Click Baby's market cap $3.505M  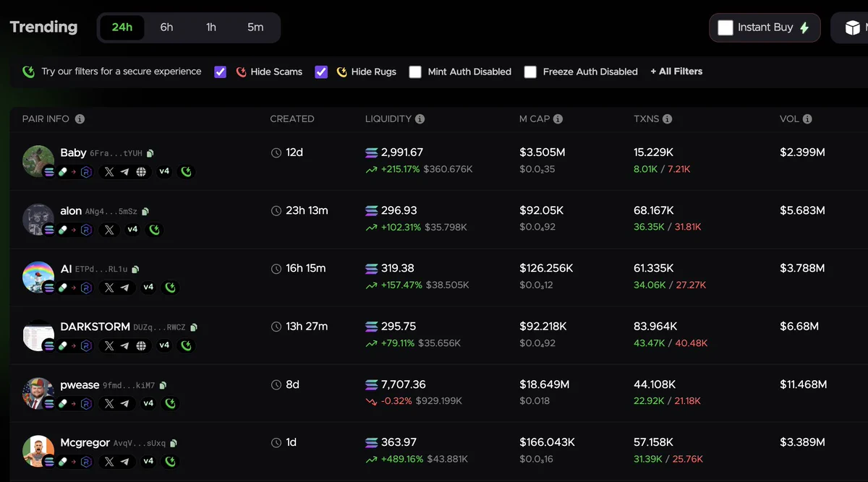click(543, 152)
